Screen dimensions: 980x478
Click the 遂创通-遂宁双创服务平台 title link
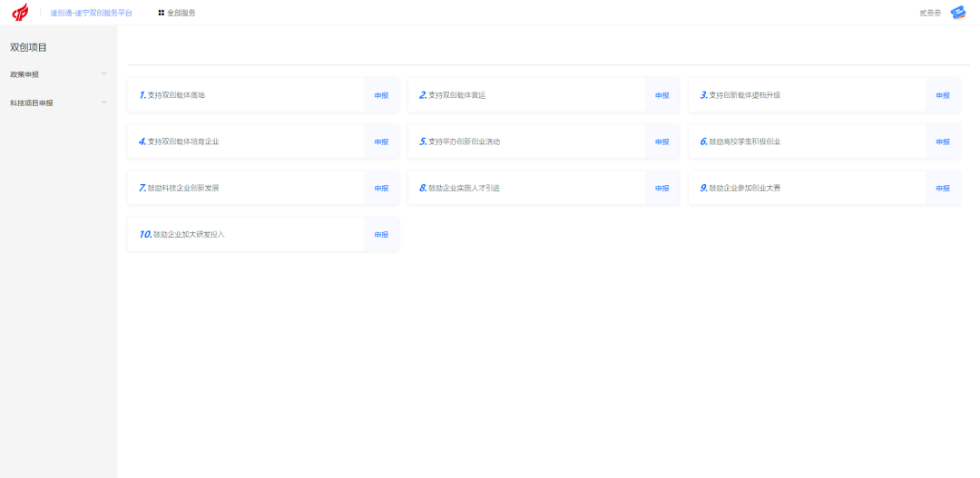click(x=91, y=13)
